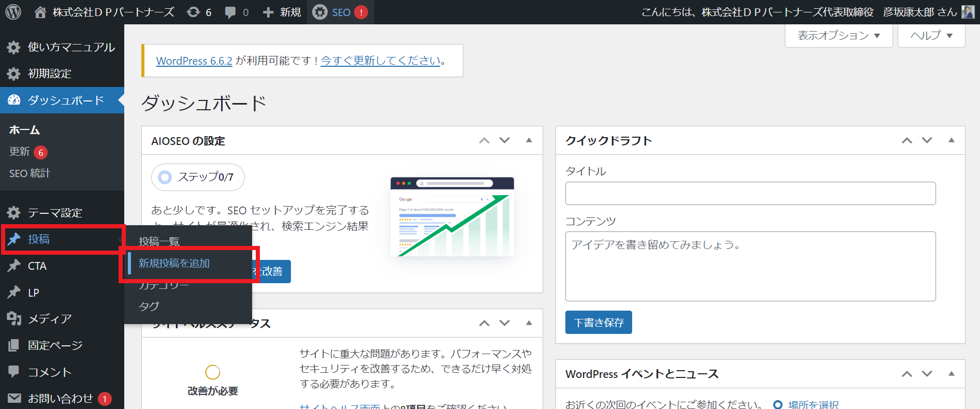Collapse the AIOSEO の設定 panel
980x409 pixels.
[529, 140]
